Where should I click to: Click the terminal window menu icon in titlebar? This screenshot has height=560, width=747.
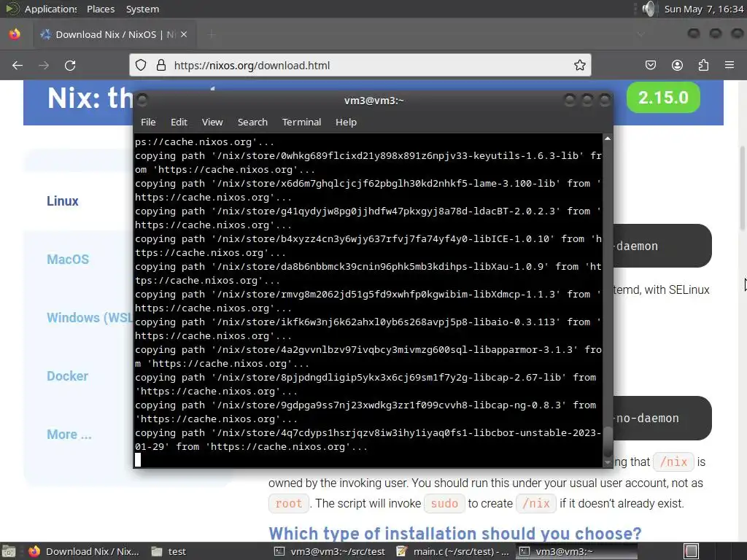pos(142,100)
